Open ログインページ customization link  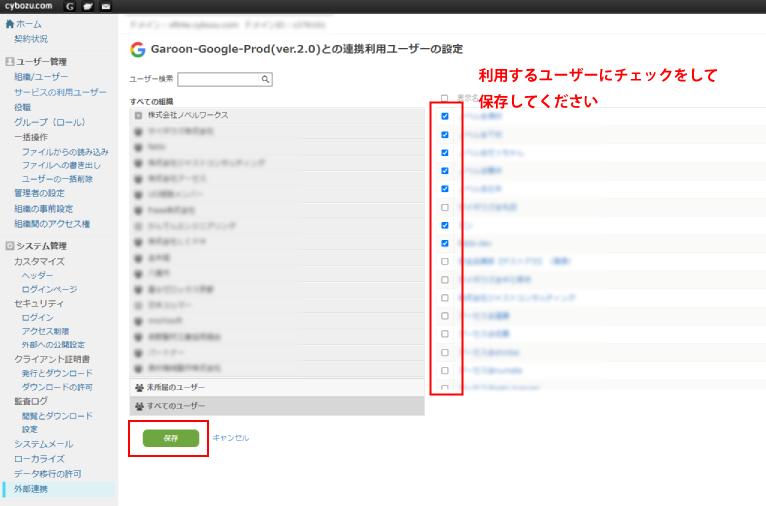point(49,289)
